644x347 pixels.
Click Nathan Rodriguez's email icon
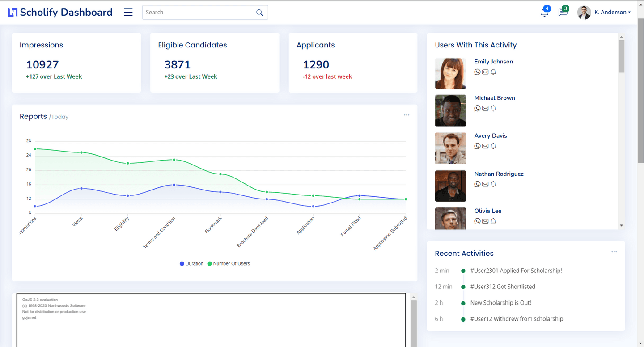click(x=485, y=184)
